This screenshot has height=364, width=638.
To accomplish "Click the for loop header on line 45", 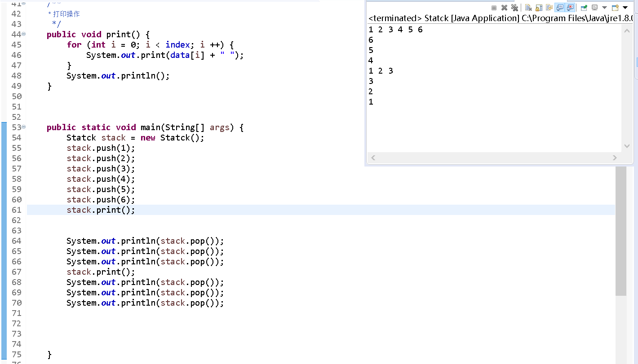I will [x=151, y=45].
